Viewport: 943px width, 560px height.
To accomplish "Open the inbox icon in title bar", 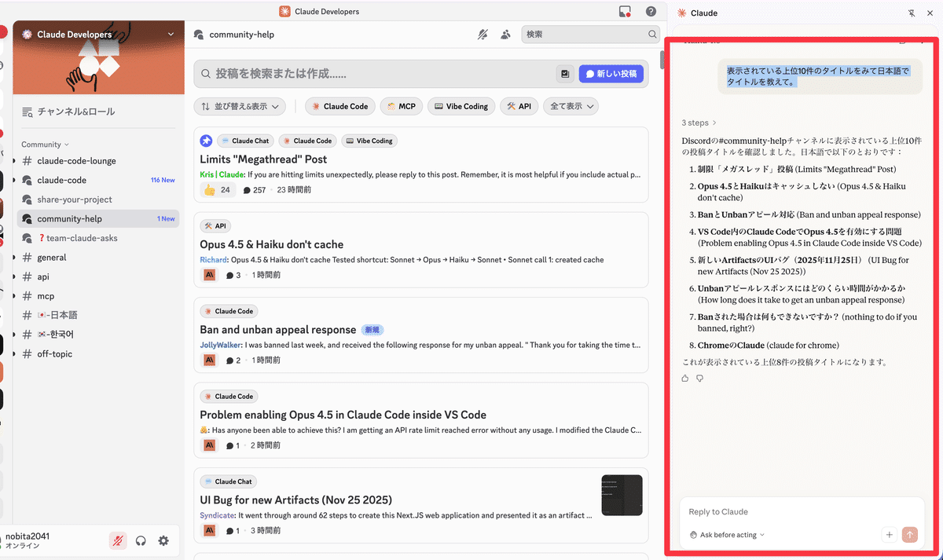I will pos(625,12).
